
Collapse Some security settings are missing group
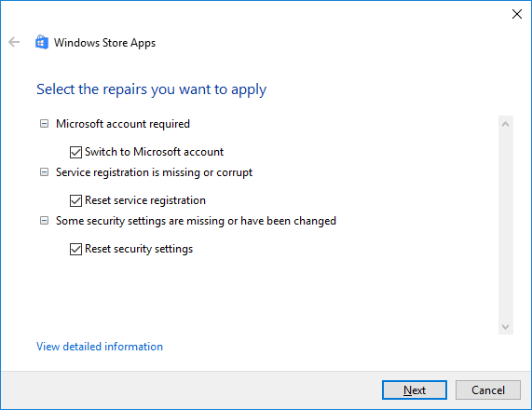tap(44, 221)
